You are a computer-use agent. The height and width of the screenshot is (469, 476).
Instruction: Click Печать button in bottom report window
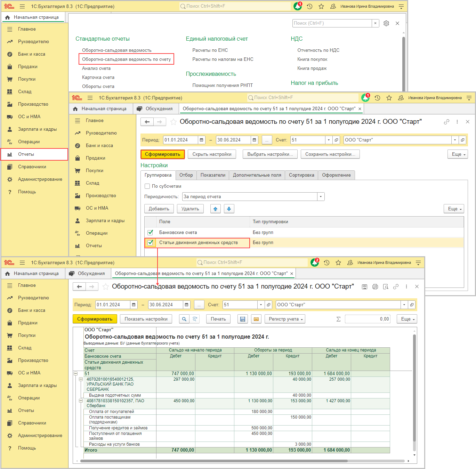point(218,319)
